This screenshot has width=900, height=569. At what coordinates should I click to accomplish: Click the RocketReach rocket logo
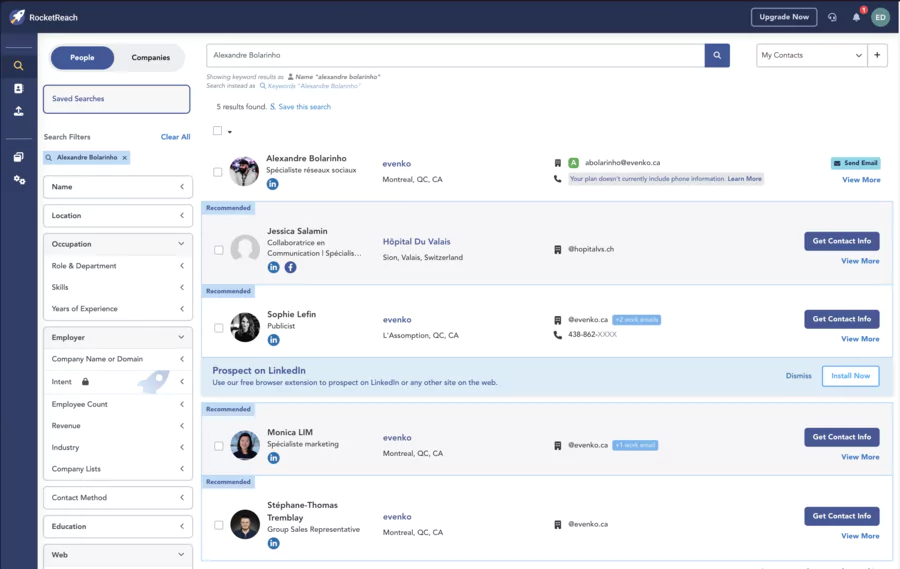[x=17, y=17]
